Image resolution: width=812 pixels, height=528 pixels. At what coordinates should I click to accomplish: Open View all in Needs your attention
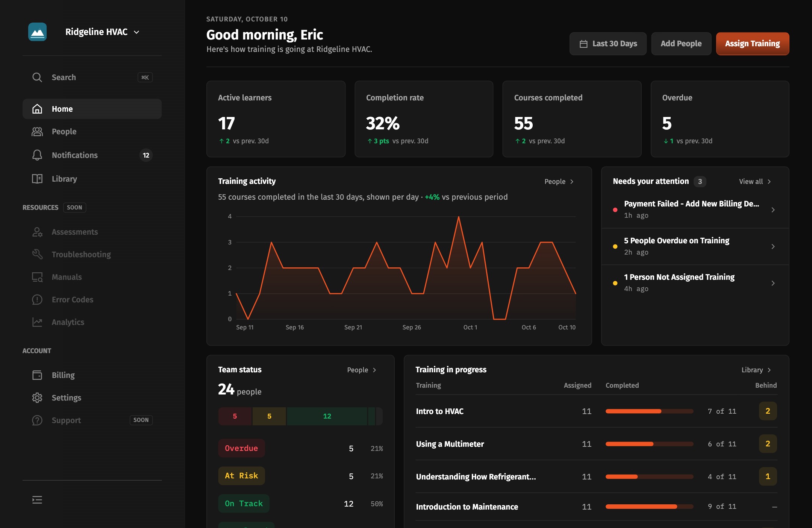click(x=755, y=182)
